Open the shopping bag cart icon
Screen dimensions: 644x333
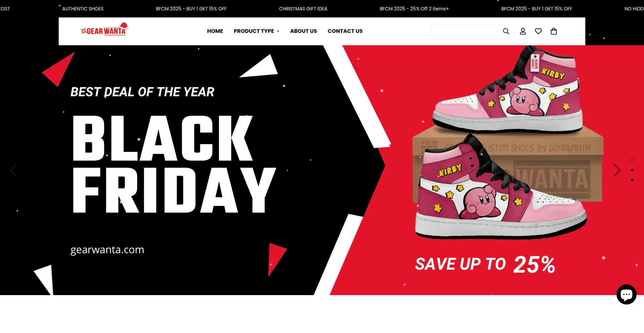click(x=553, y=31)
